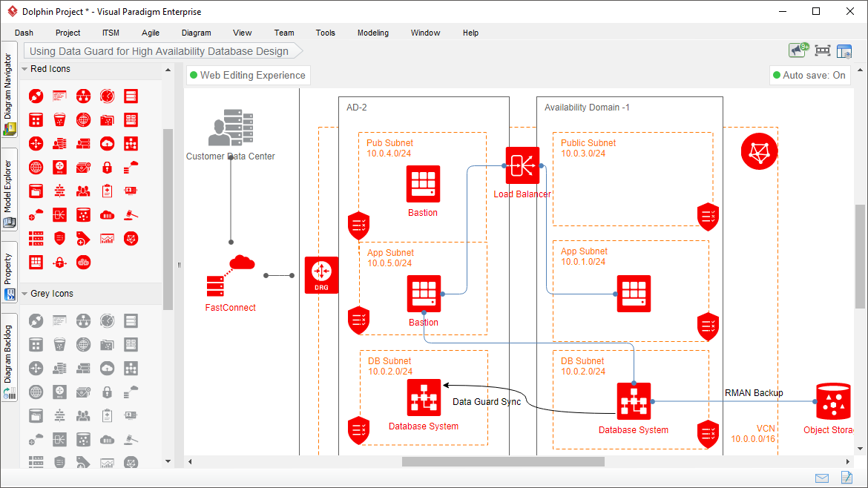Open the notifications megaphone icon
This screenshot has width=868, height=488.
tap(798, 50)
